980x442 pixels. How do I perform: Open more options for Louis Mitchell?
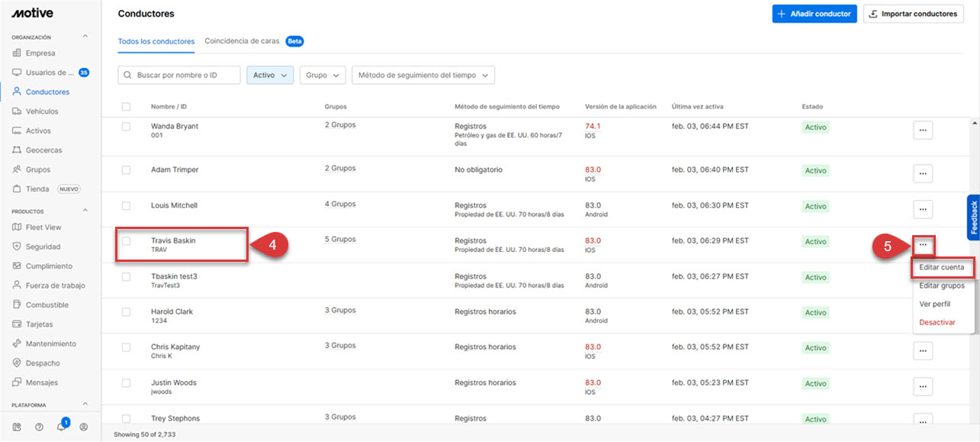(x=923, y=209)
